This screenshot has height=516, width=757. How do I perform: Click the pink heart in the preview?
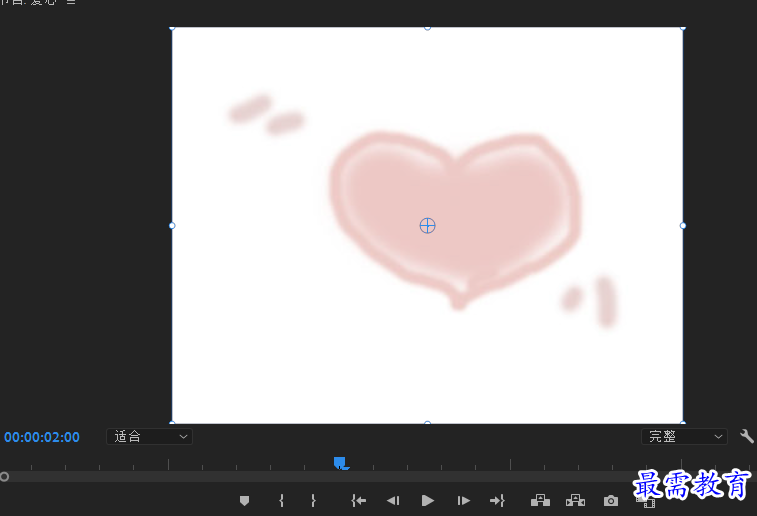pos(456,220)
